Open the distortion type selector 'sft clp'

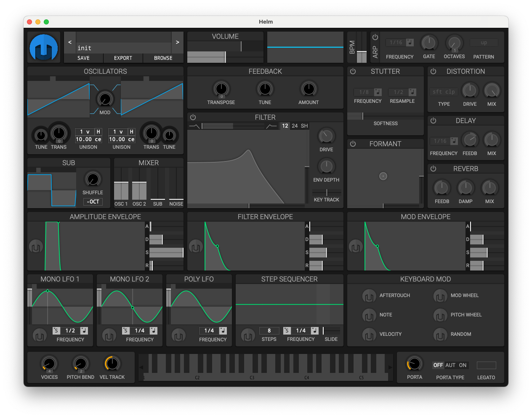(444, 91)
